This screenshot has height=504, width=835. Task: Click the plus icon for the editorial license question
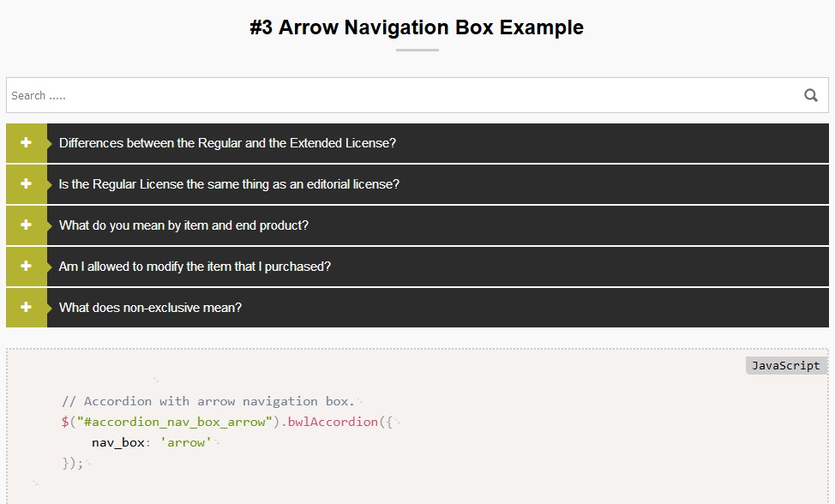click(26, 184)
